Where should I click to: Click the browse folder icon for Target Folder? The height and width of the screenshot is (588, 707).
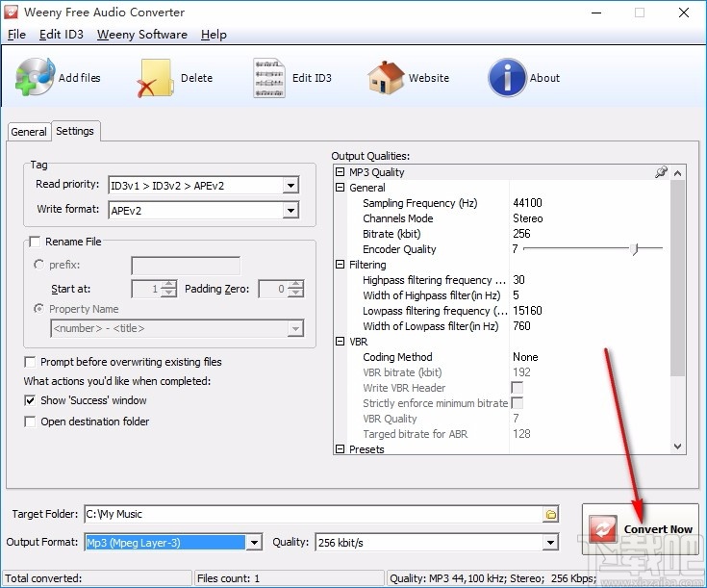[550, 514]
